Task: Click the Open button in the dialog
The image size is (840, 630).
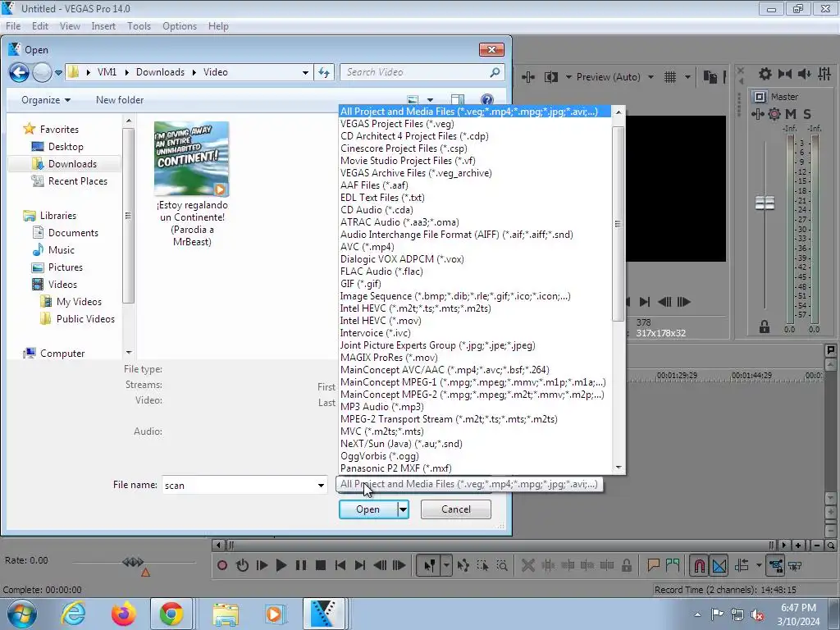Action: [368, 509]
